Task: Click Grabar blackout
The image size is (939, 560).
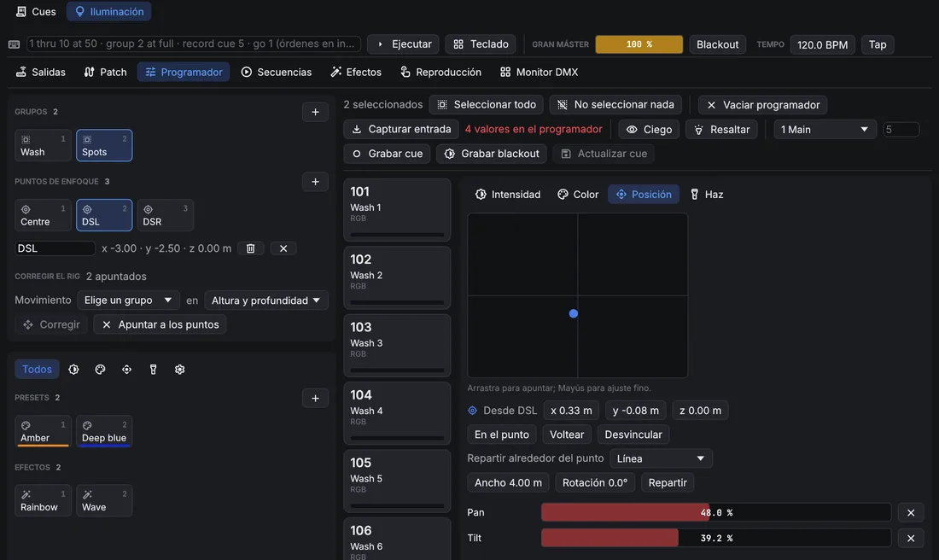Action: point(492,154)
